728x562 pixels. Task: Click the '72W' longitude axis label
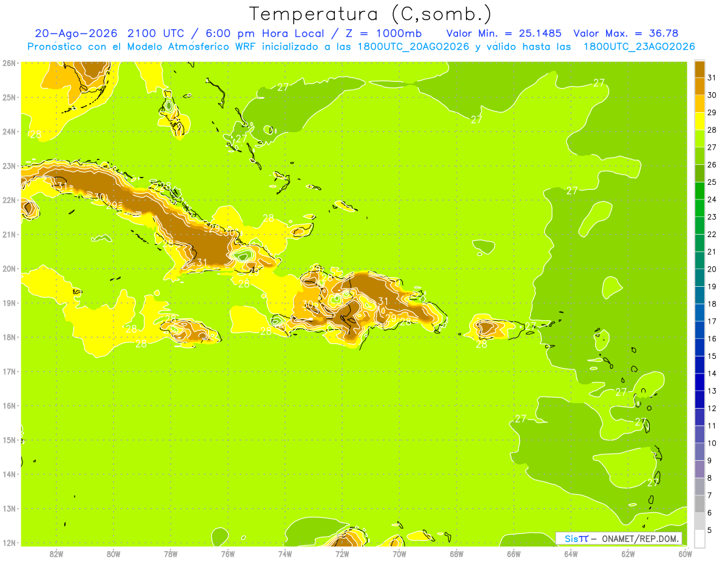pos(342,554)
